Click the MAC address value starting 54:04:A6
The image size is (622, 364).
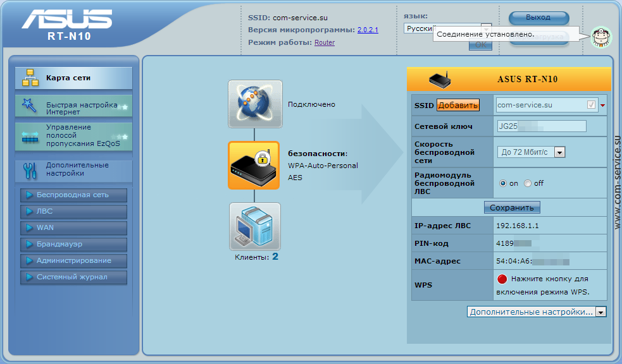[x=533, y=261]
